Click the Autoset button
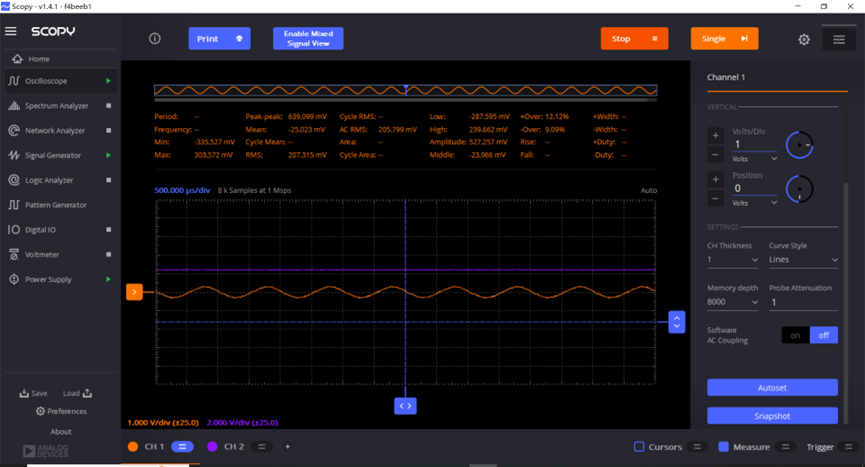 (x=772, y=388)
